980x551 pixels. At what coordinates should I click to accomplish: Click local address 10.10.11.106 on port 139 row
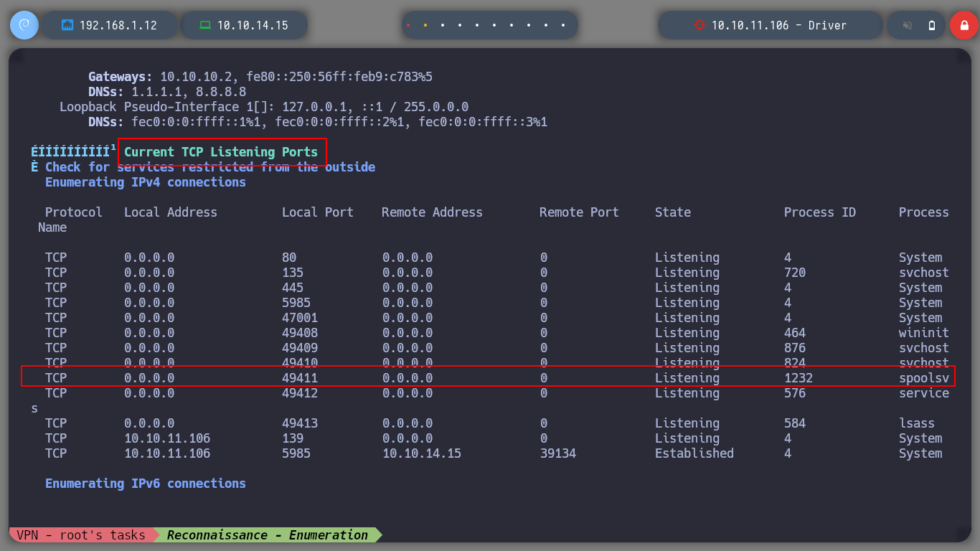click(x=167, y=438)
